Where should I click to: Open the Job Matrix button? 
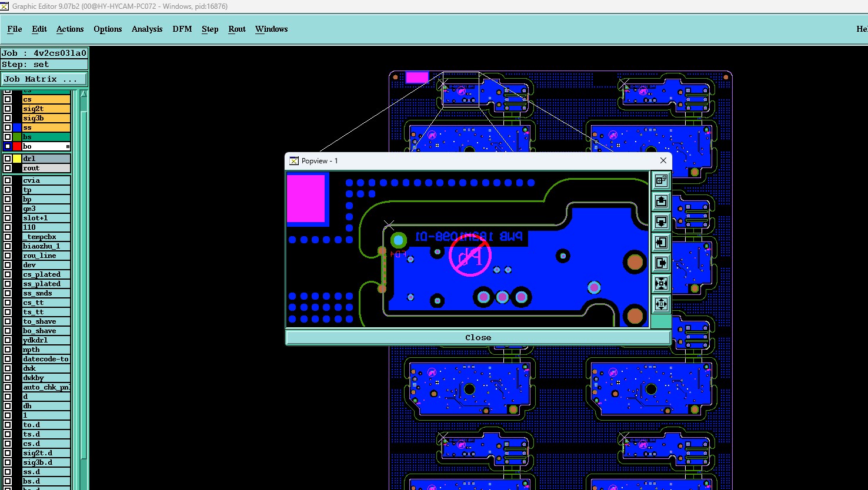tap(44, 79)
